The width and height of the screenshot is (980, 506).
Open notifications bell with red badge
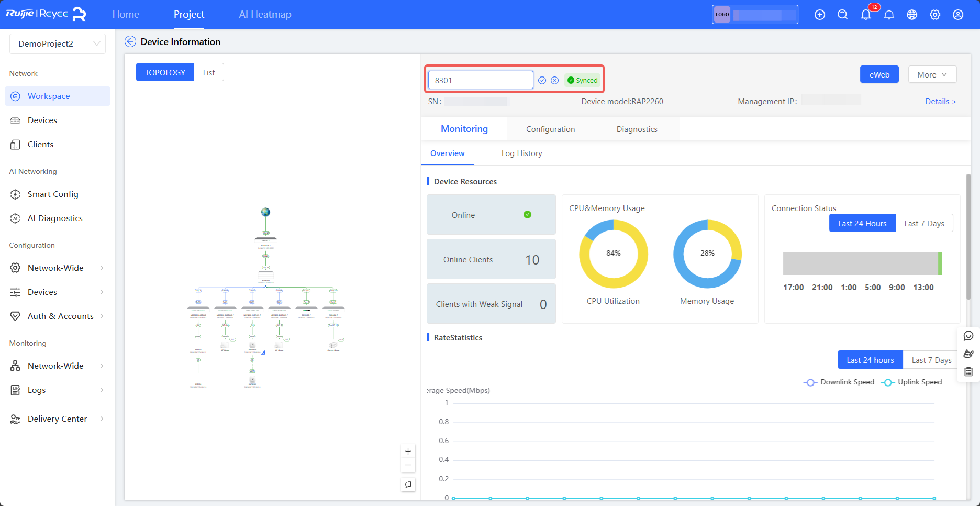click(866, 15)
